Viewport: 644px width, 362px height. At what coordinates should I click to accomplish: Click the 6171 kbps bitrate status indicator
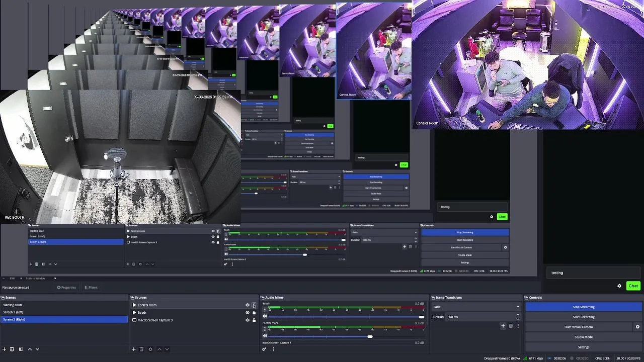[534, 358]
